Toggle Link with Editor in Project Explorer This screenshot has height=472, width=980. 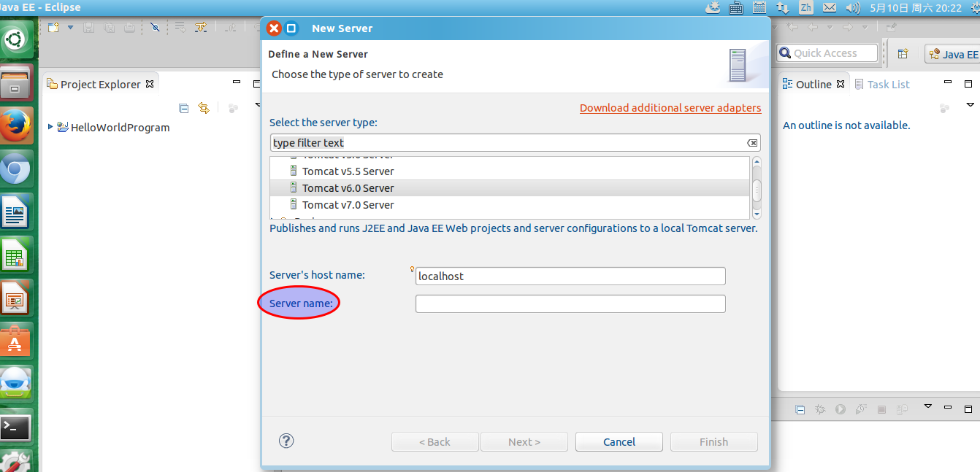[x=204, y=108]
